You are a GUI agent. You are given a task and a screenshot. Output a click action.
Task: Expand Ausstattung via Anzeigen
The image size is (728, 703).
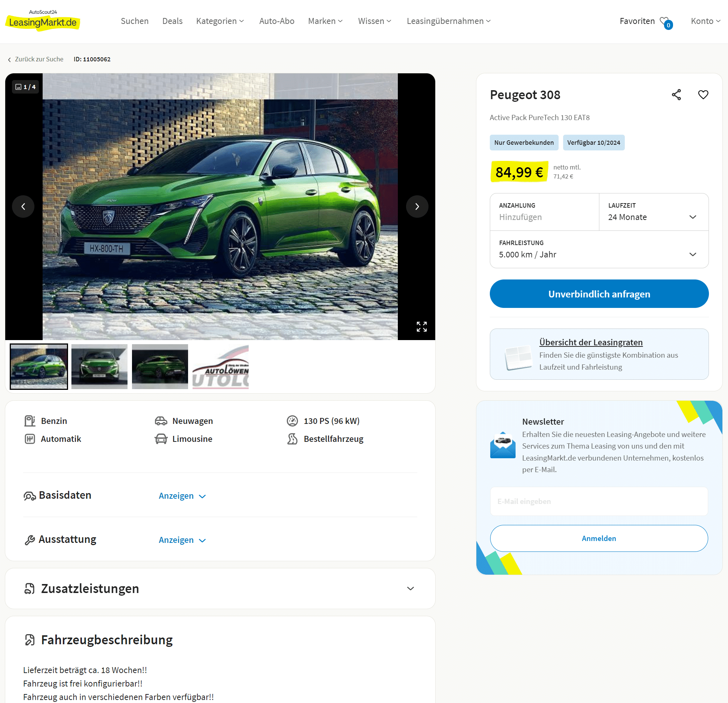[x=182, y=540]
